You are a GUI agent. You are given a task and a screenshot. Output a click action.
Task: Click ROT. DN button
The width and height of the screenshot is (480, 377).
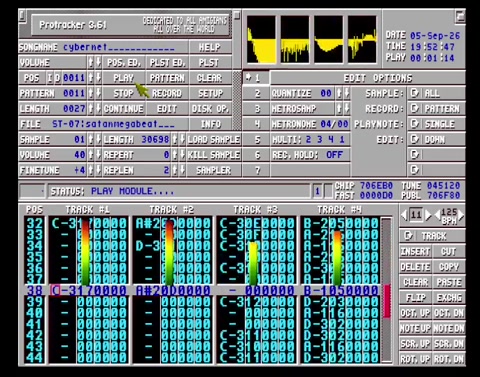[x=449, y=359]
